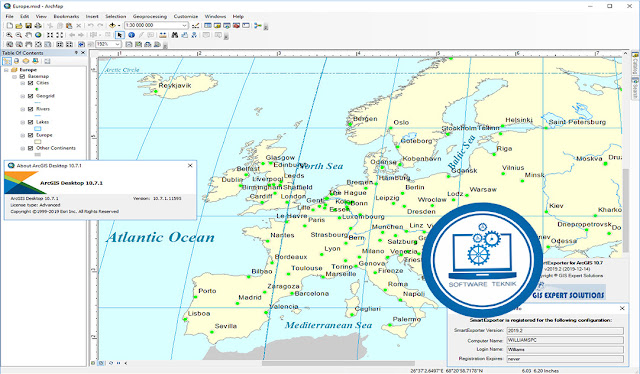Switch TOC to List By Selection

click(36, 61)
